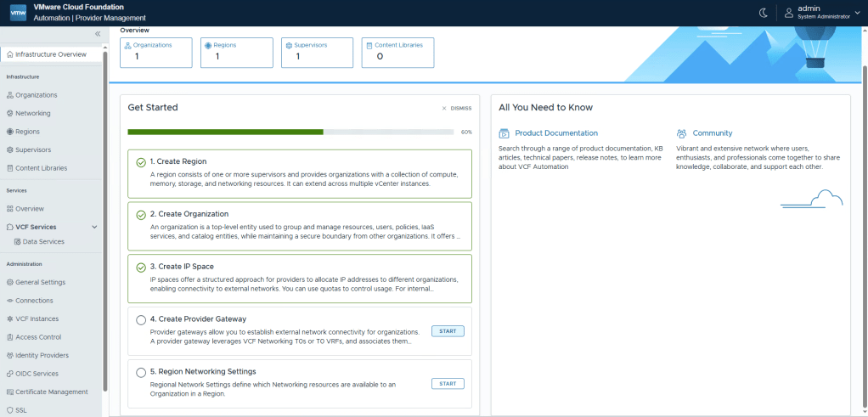Open the Product Documentation link
This screenshot has width=868, height=417.
tap(555, 133)
